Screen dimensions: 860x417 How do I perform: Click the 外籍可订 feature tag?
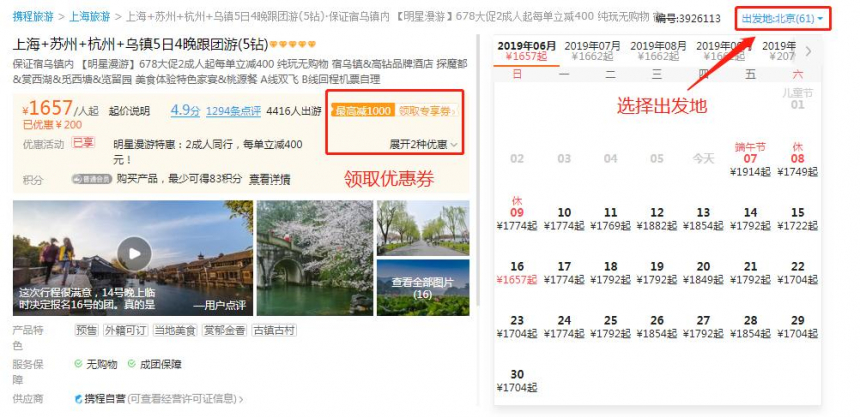click(126, 330)
